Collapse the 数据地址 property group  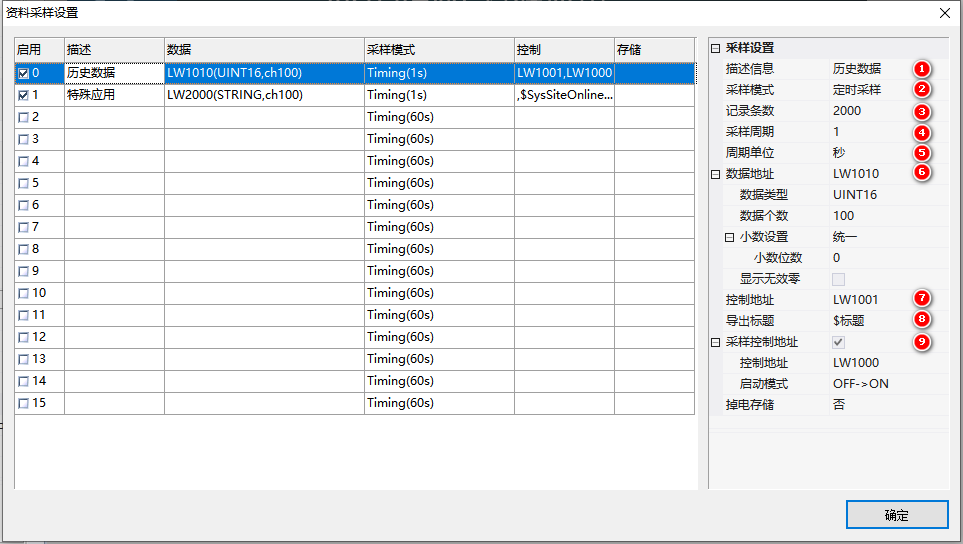click(715, 174)
